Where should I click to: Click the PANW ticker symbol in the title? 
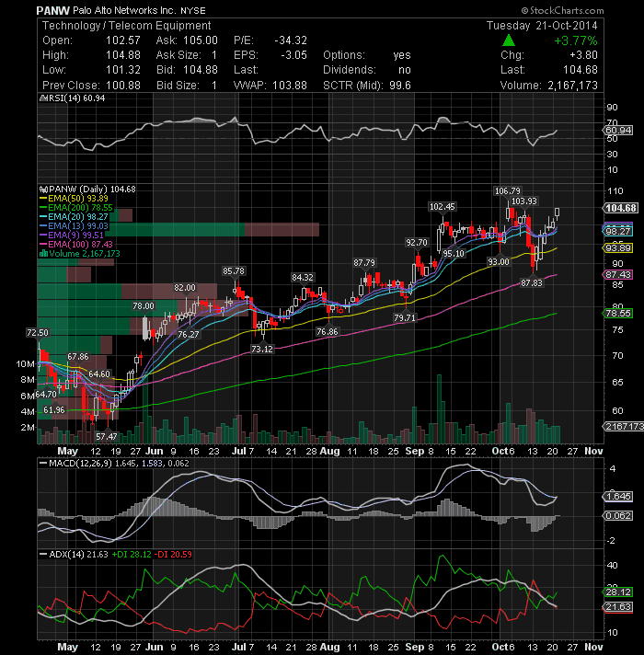click(x=52, y=10)
